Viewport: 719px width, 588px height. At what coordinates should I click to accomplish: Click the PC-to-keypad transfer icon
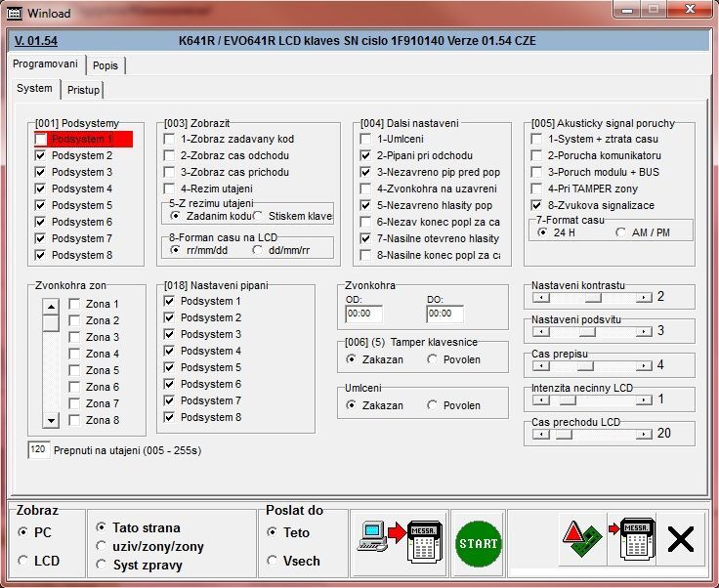pos(399,541)
